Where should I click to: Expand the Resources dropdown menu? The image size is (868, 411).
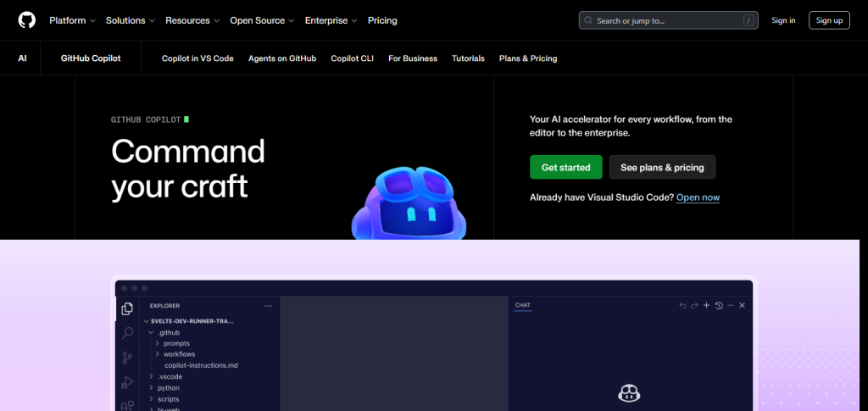pos(192,20)
